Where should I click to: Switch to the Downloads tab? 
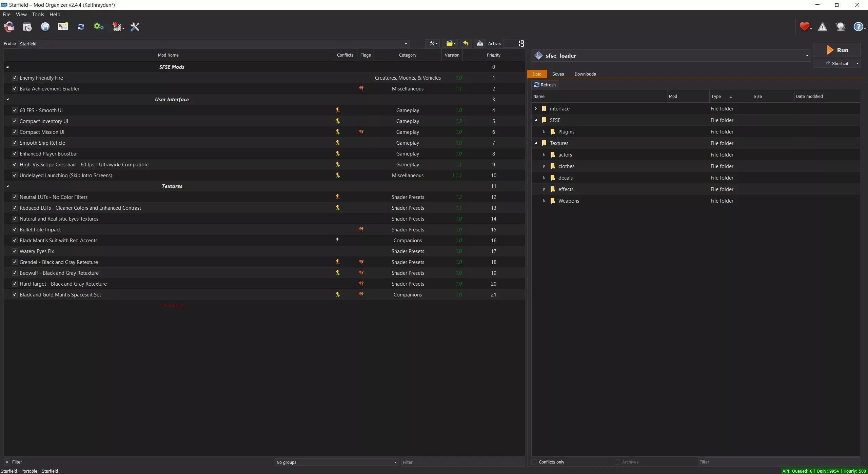coord(585,74)
